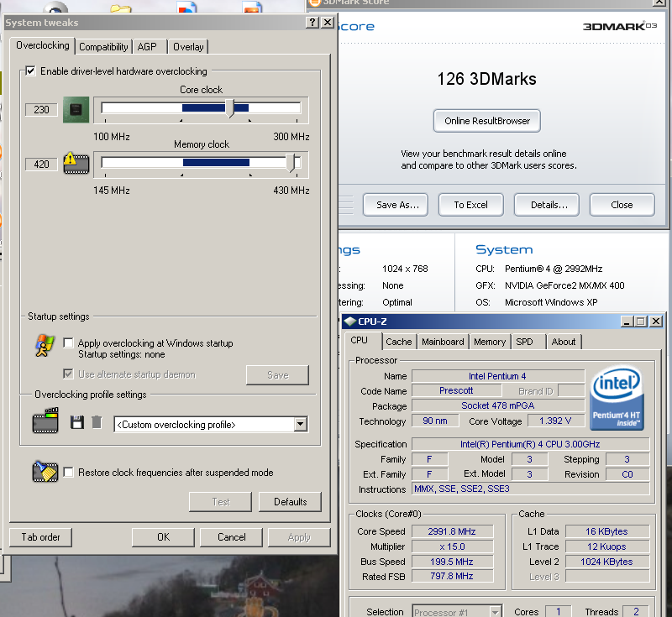Viewport: 672px width, 617px height.
Task: Switch to the Overclocking tab
Action: click(43, 45)
